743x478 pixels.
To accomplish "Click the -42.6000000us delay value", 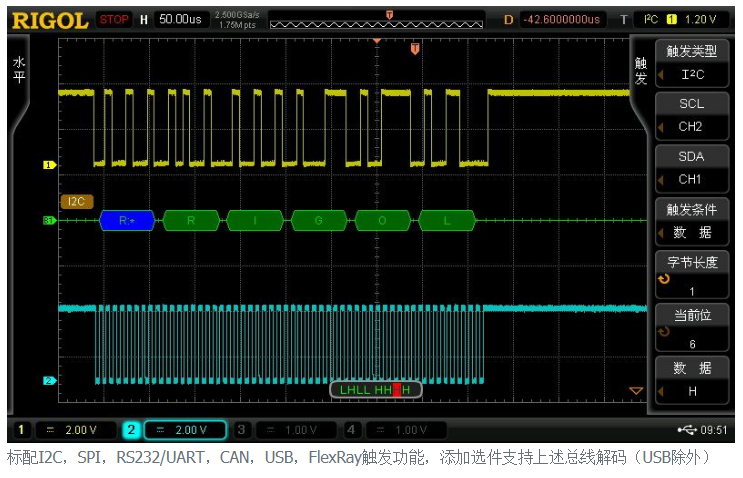I will pos(562,19).
